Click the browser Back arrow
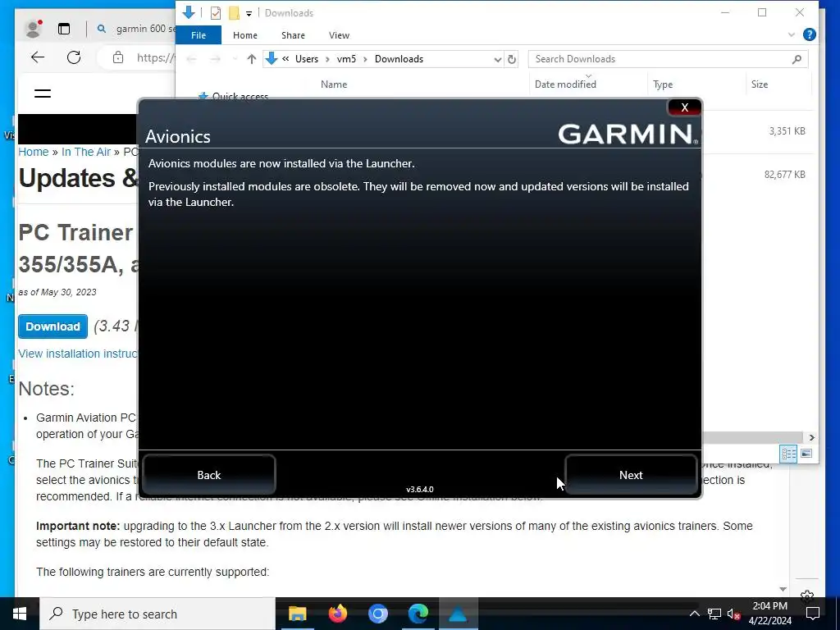Viewport: 840px width, 630px height. click(38, 57)
